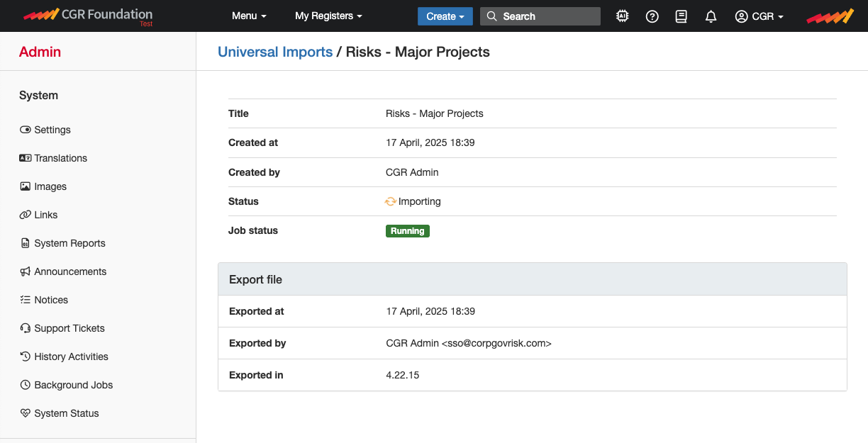
Task: Show notifications via bell icon
Action: [x=711, y=16]
